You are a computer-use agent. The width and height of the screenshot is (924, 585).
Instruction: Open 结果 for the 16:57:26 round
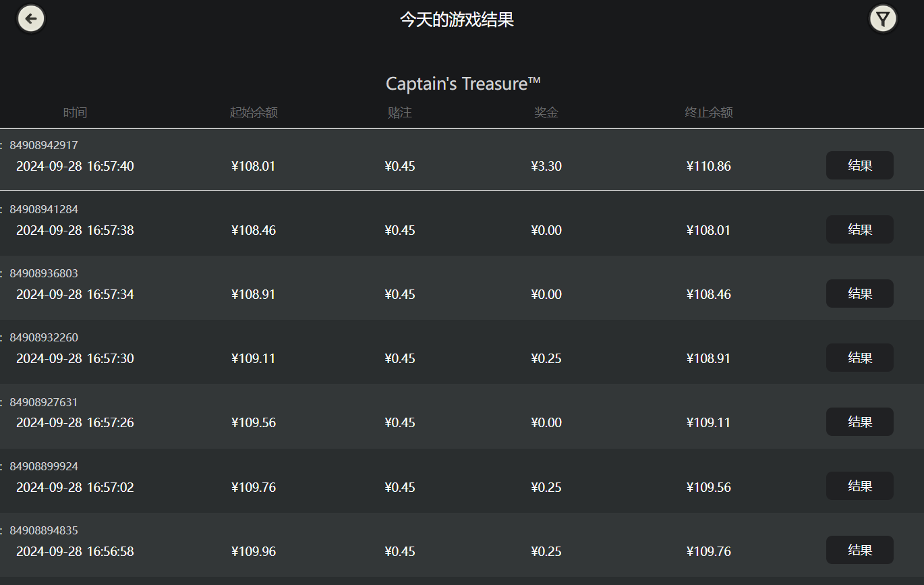point(859,422)
